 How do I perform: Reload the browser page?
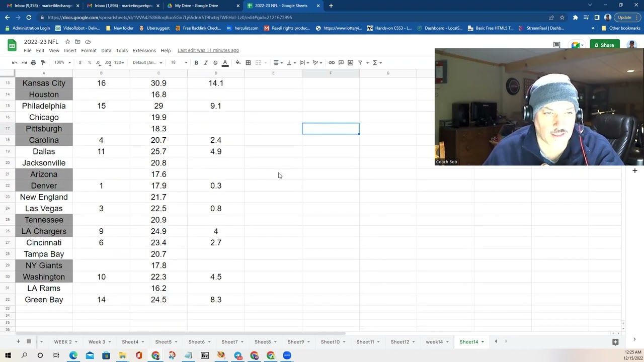29,18
